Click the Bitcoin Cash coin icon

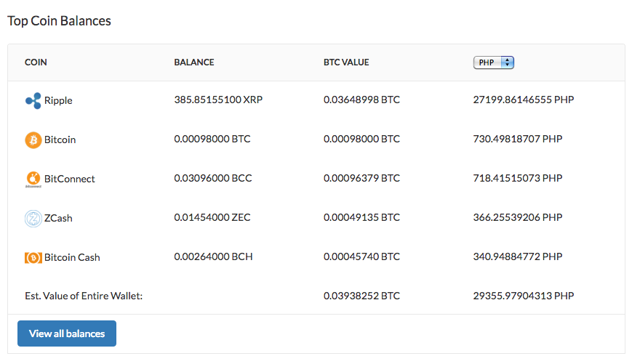33,257
